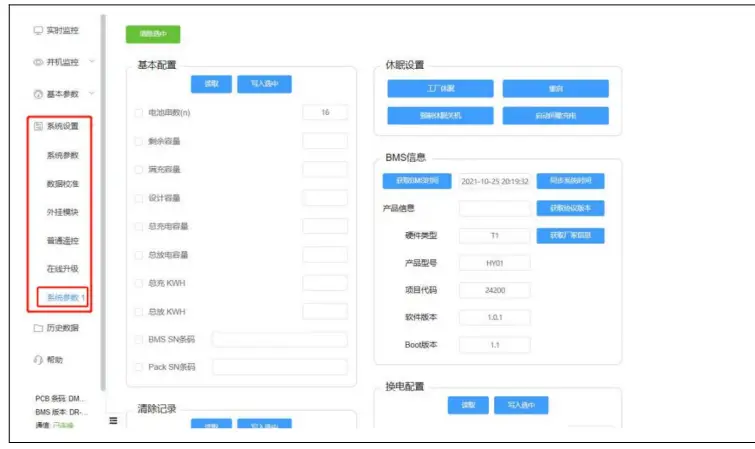Select the 总放 KWH checkbox
755x449 pixels.
pos(139,312)
